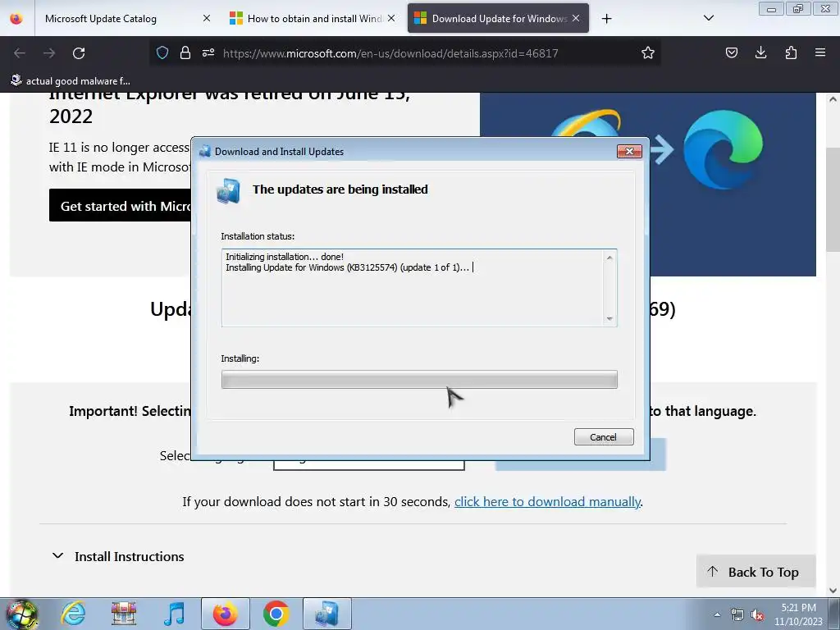Expand the list all tabs dropdown
Image resolution: width=840 pixels, height=630 pixels.
point(708,18)
